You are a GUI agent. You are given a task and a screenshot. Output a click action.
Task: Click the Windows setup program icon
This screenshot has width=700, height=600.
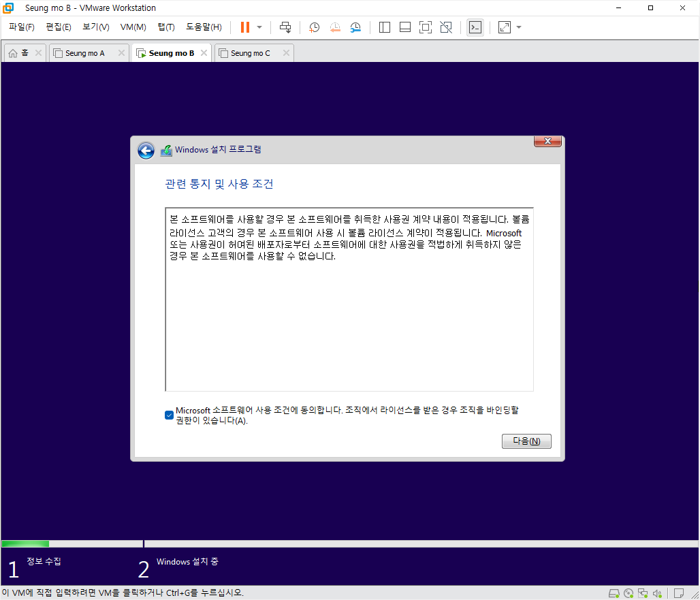(166, 150)
